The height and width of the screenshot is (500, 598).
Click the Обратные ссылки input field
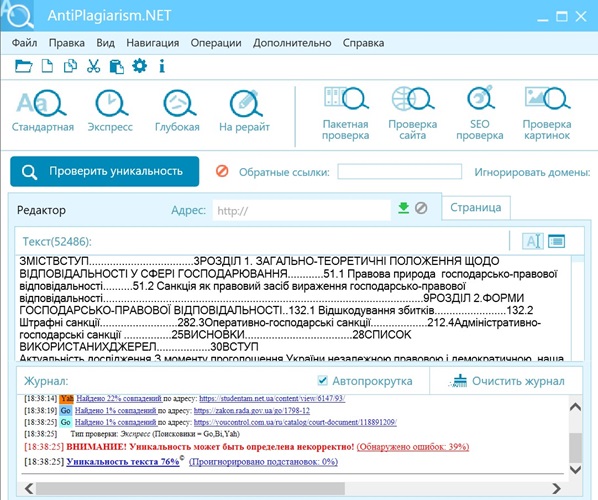point(400,172)
